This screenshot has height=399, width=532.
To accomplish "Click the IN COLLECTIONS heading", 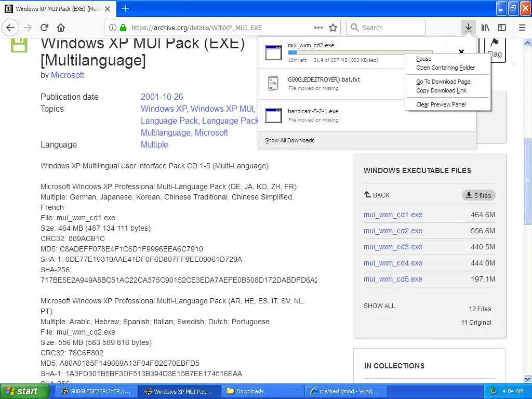I will [x=394, y=366].
